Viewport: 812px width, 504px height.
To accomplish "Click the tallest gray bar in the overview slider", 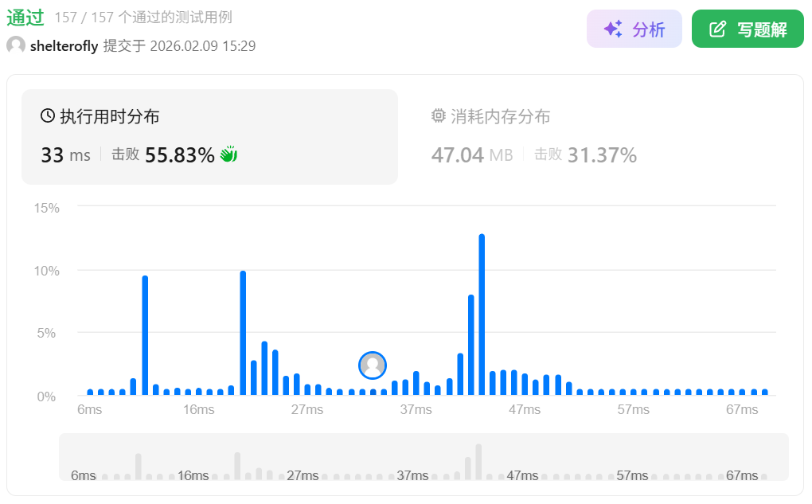I will pos(478,462).
